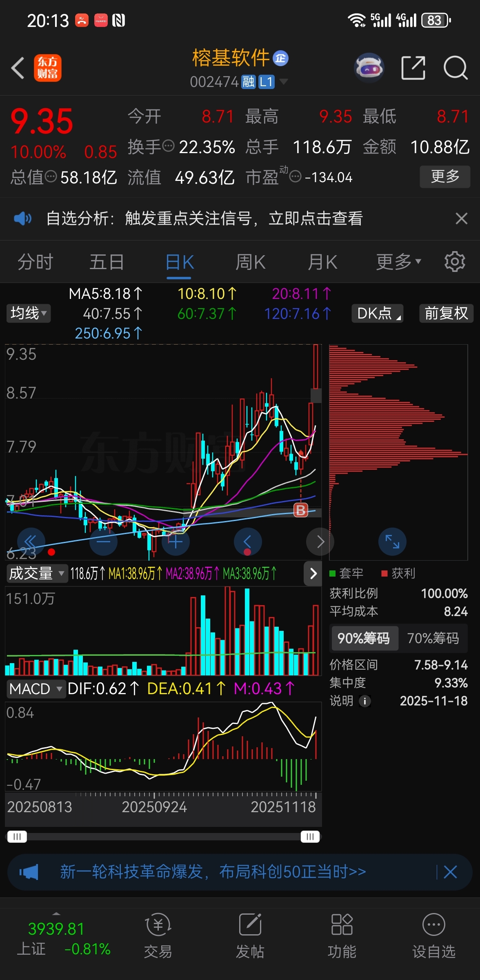Open the 东方财富 logo icon
480x980 pixels.
pos(48,68)
